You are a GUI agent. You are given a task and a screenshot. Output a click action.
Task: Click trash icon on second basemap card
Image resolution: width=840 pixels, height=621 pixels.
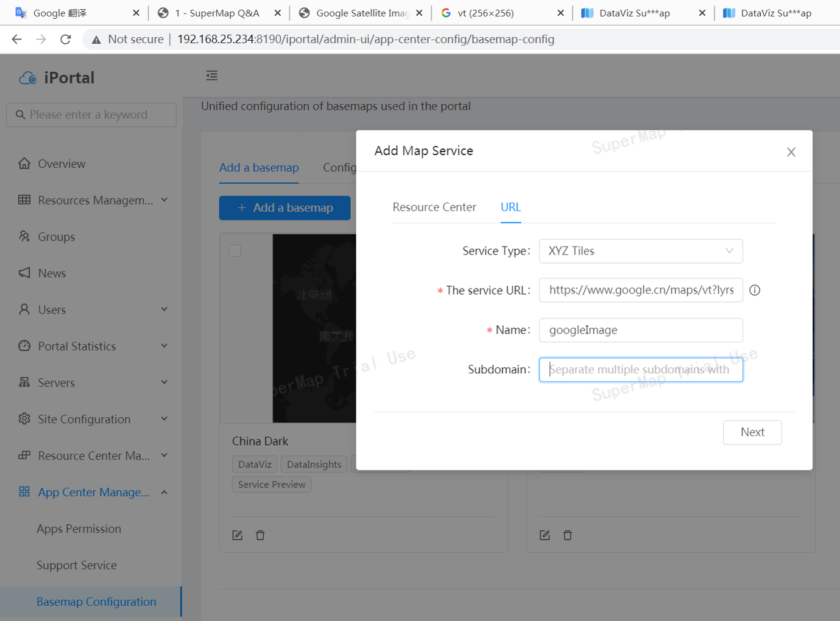pyautogui.click(x=568, y=535)
